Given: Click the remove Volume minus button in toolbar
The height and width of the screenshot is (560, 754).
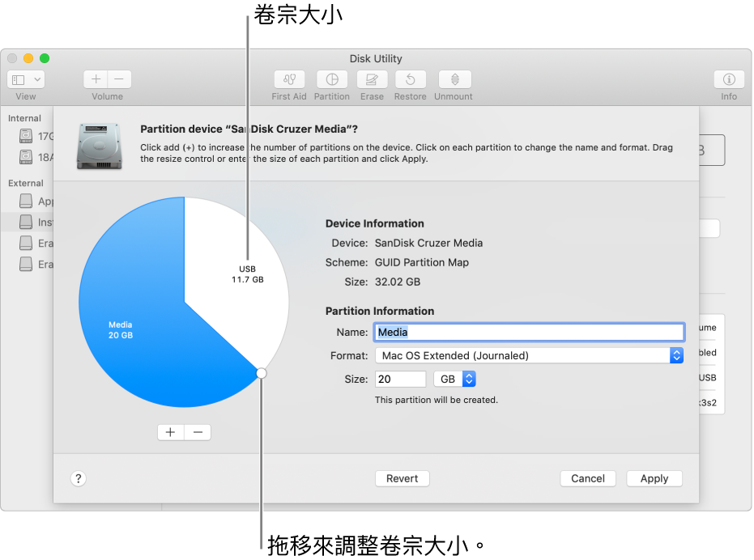Looking at the screenshot, I should click(119, 79).
